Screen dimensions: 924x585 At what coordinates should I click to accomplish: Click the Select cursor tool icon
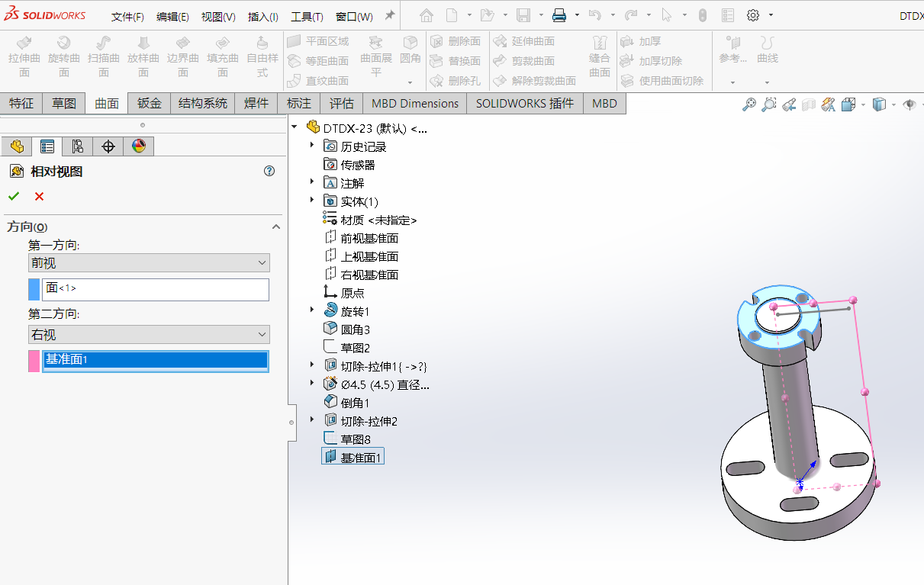point(666,15)
